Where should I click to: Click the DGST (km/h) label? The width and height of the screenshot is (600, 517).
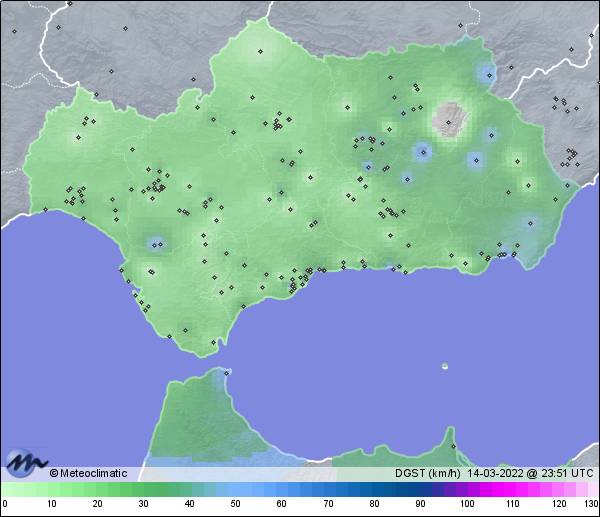[x=427, y=473]
